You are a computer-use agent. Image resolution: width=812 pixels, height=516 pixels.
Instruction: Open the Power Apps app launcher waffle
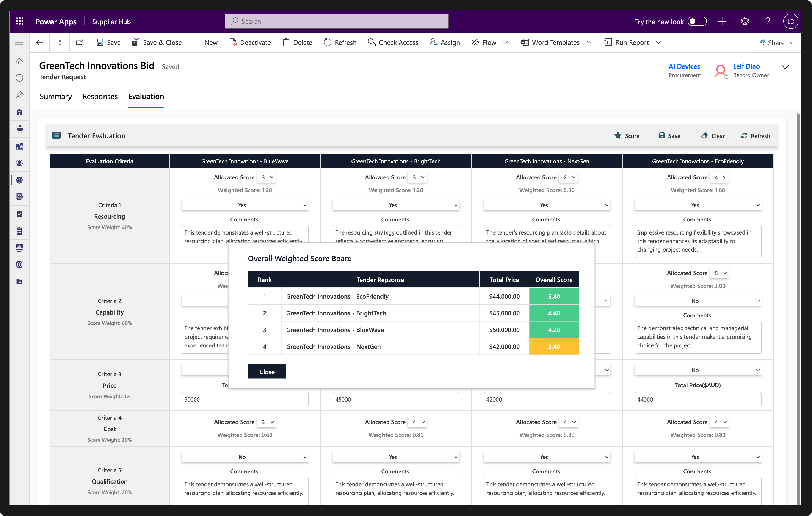click(19, 21)
